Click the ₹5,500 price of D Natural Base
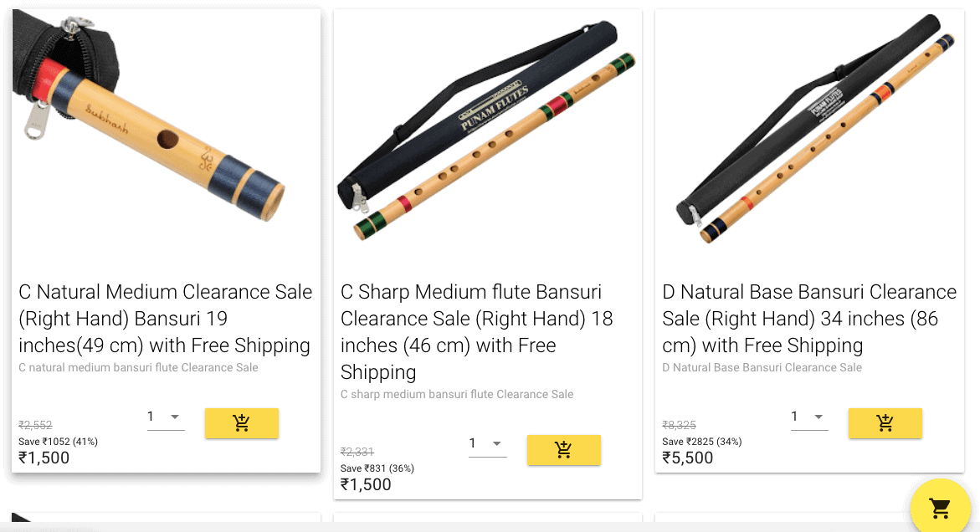Viewport: 980px width, 532px height. [687, 458]
